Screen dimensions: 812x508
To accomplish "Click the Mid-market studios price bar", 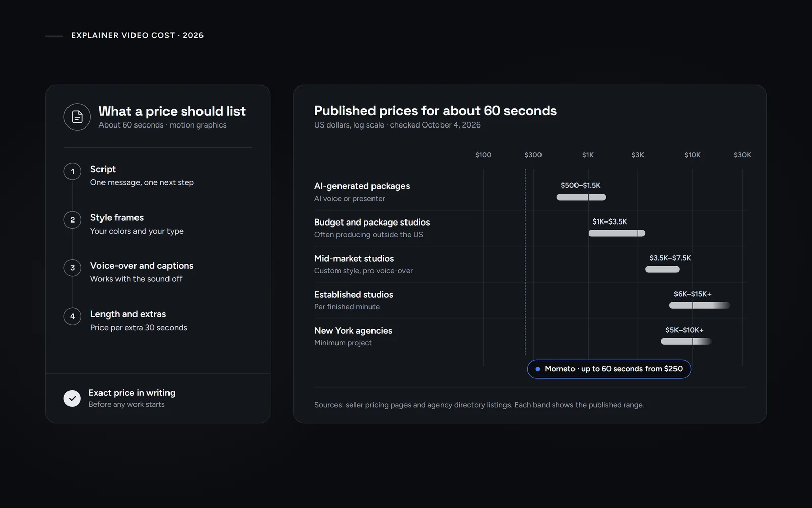I will (662, 269).
